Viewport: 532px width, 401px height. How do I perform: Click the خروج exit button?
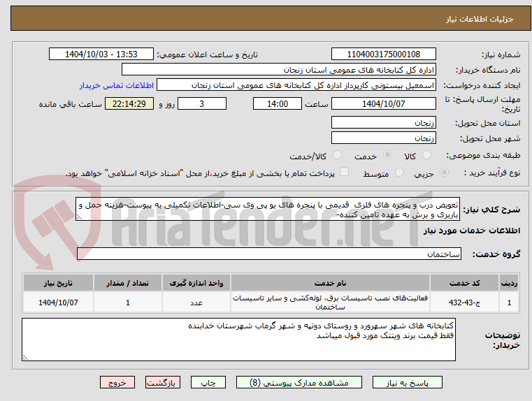click(x=117, y=382)
